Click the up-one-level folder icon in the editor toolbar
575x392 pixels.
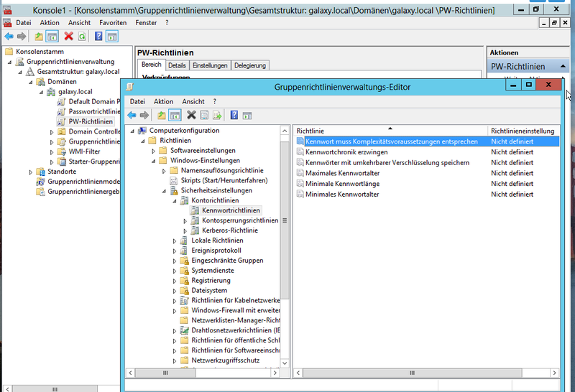click(x=162, y=115)
